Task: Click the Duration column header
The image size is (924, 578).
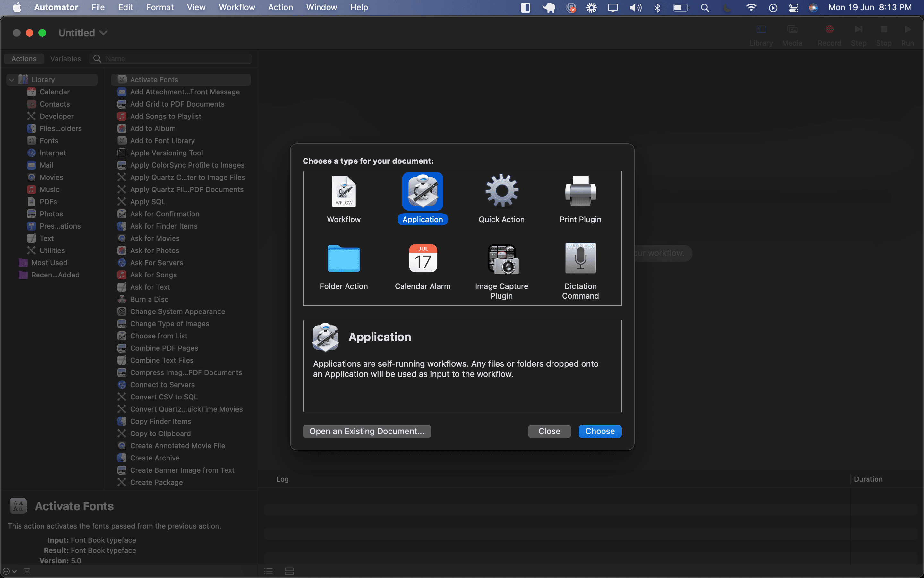Action: (868, 479)
